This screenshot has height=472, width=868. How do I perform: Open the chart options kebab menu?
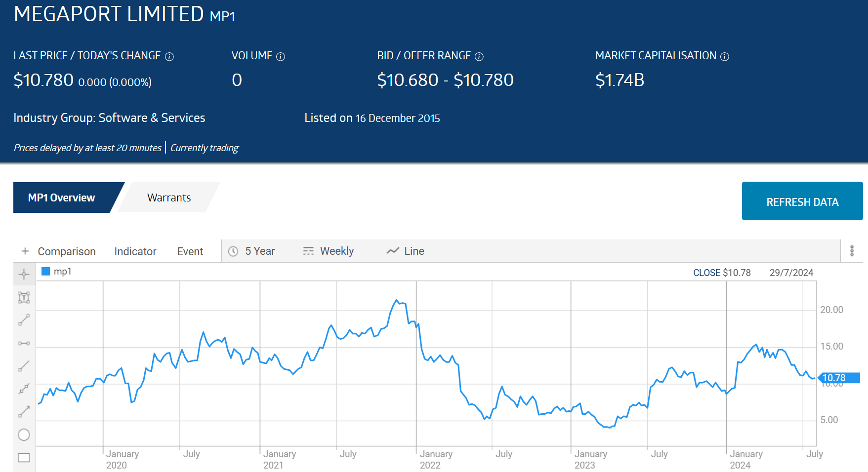pyautogui.click(x=852, y=251)
